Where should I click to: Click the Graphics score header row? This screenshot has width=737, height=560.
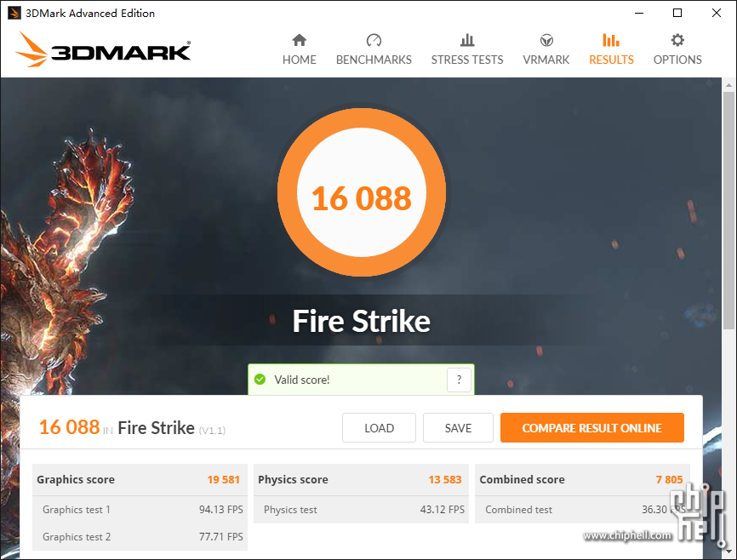tap(140, 480)
